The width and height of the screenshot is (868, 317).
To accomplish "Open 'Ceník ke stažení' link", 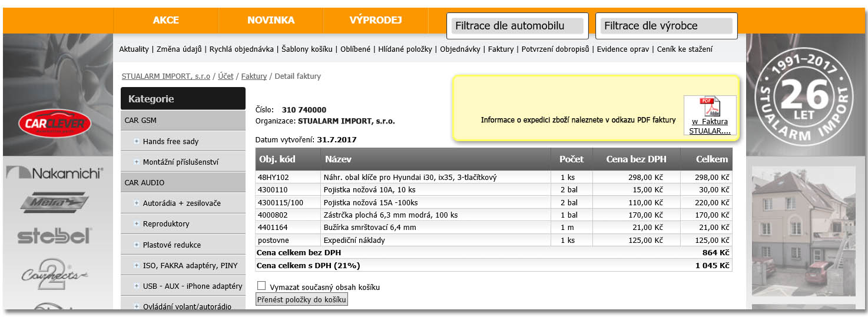I will (684, 49).
